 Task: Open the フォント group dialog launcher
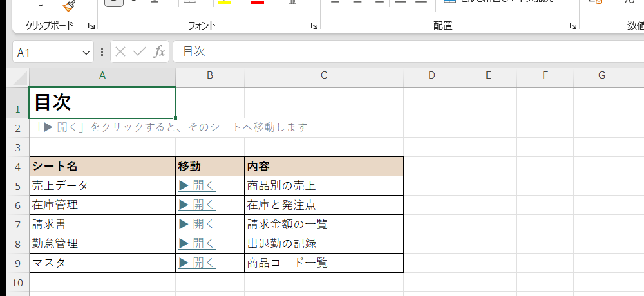314,26
